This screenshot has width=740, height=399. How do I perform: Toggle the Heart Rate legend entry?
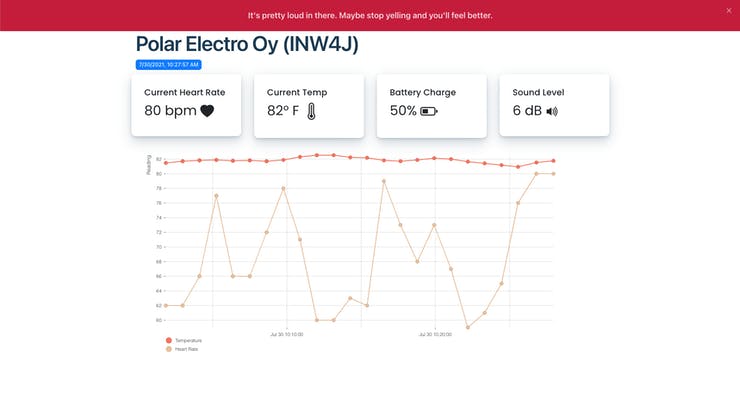182,349
